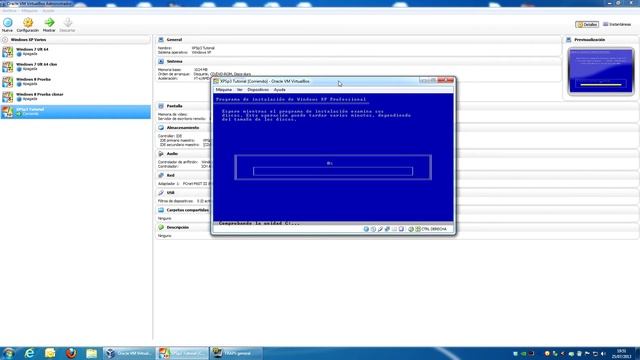
Task: Click the Descripción header label
Action: [178, 227]
